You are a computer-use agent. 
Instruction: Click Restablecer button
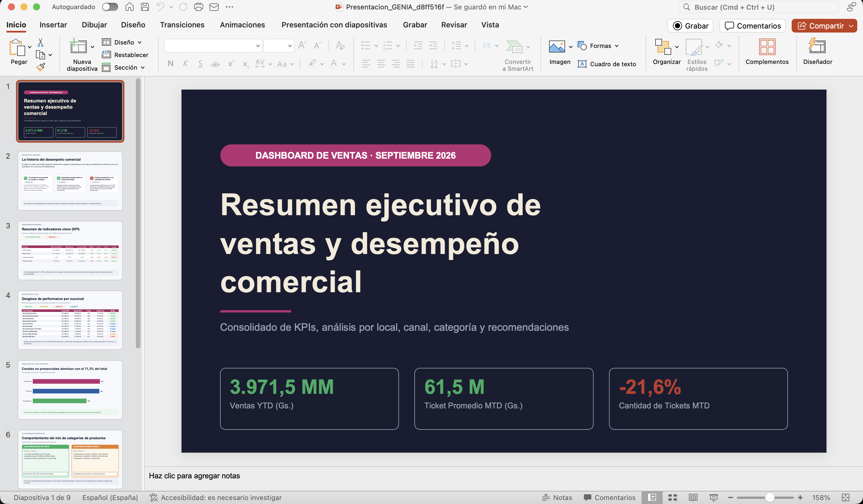point(125,55)
